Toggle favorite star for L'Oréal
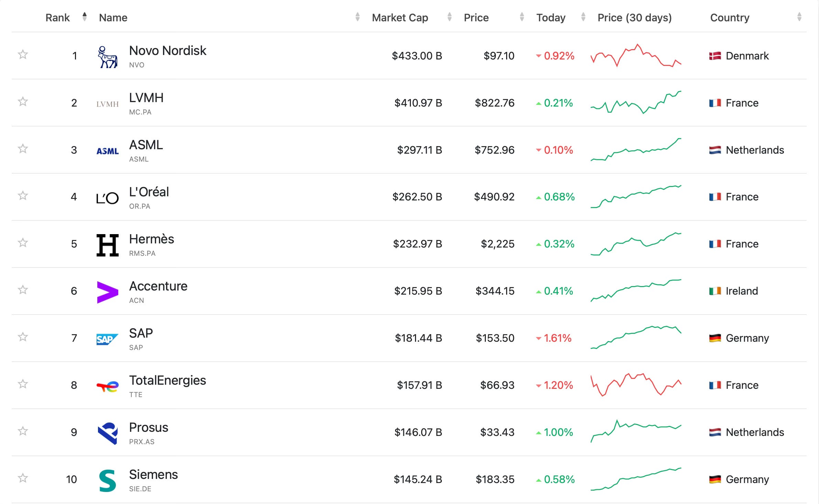Viewport: 819px width, 504px height. pyautogui.click(x=23, y=195)
